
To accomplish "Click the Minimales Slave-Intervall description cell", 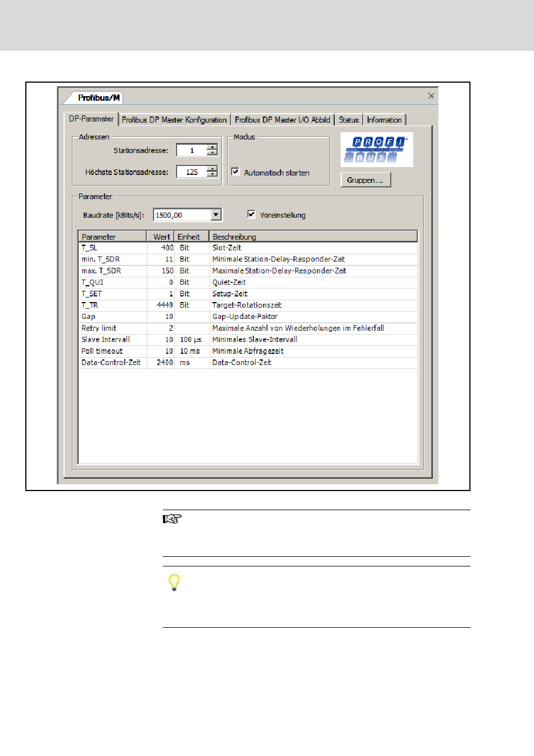I will point(313,340).
